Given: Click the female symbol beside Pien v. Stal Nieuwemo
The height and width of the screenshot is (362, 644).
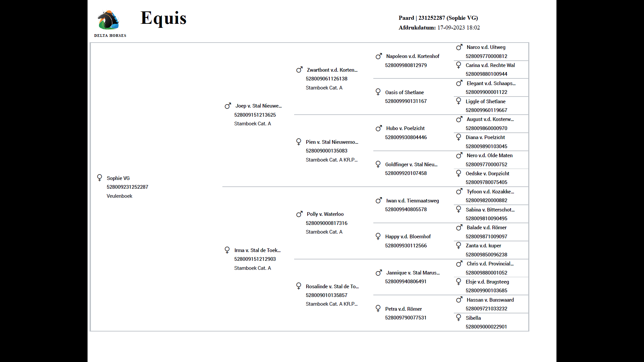Looking at the screenshot, I should tap(299, 142).
